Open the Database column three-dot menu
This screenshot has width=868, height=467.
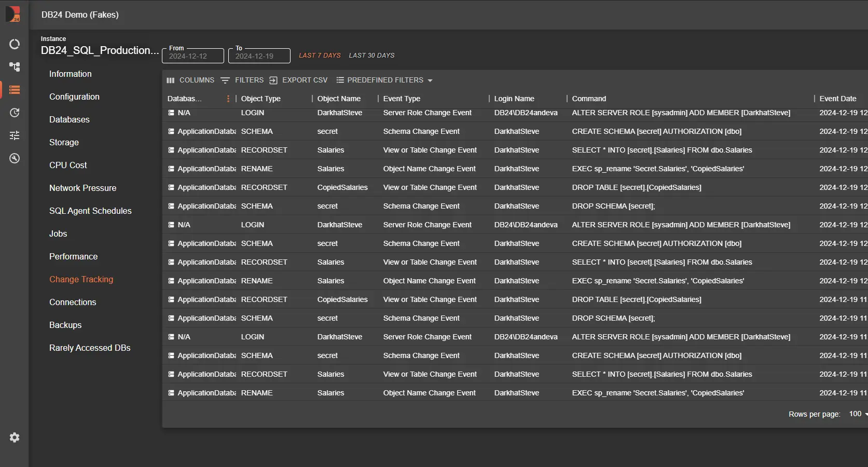228,99
